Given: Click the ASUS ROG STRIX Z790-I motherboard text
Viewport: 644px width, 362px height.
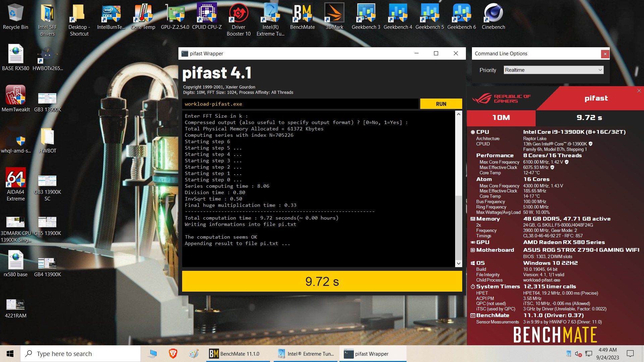Looking at the screenshot, I should [581, 250].
